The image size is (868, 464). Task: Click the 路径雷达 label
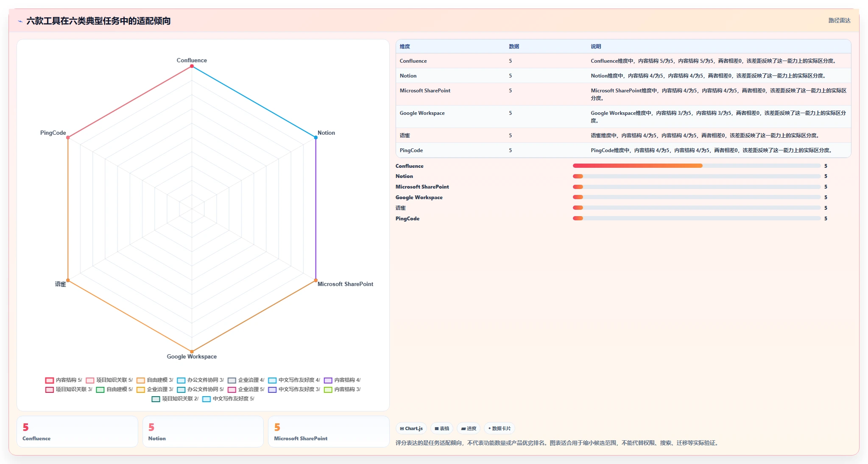pyautogui.click(x=839, y=20)
